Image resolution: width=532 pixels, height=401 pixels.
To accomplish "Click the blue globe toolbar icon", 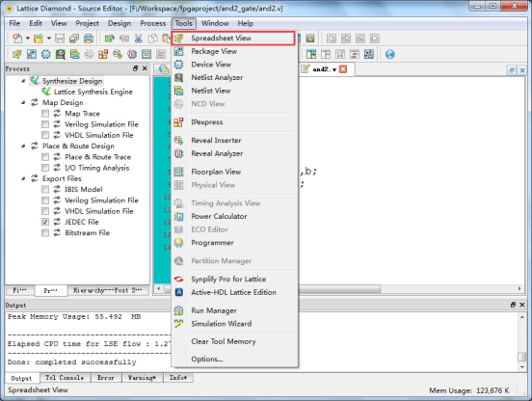I will point(390,54).
